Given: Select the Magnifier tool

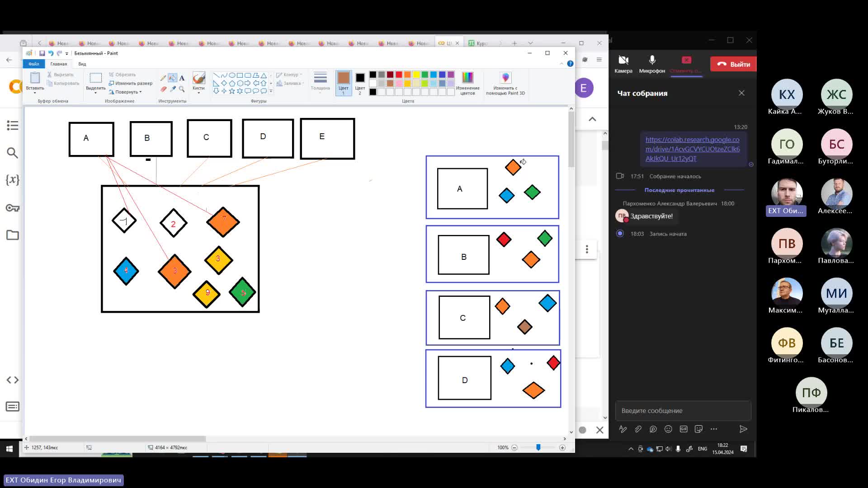Looking at the screenshot, I should (x=182, y=89).
